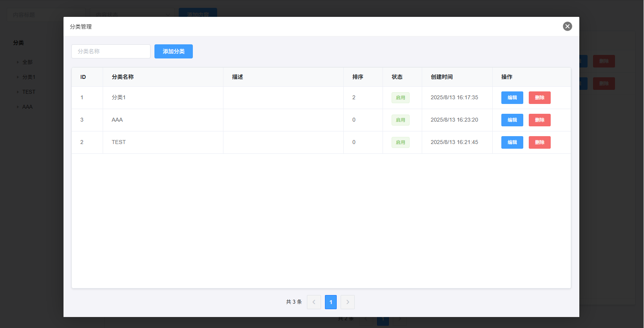This screenshot has width=644, height=328.
Task: Click the AAA name cell in table
Action: (x=117, y=120)
